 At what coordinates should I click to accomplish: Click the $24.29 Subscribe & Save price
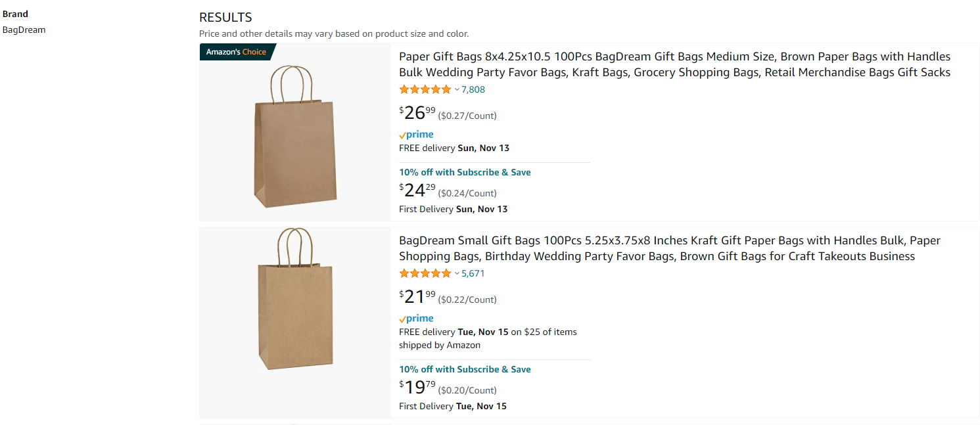coord(417,190)
